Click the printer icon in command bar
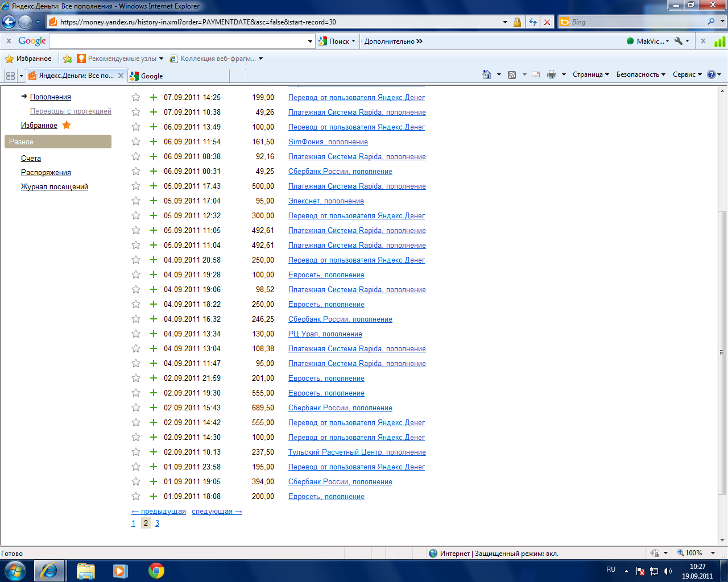This screenshot has height=582, width=728. click(x=551, y=74)
